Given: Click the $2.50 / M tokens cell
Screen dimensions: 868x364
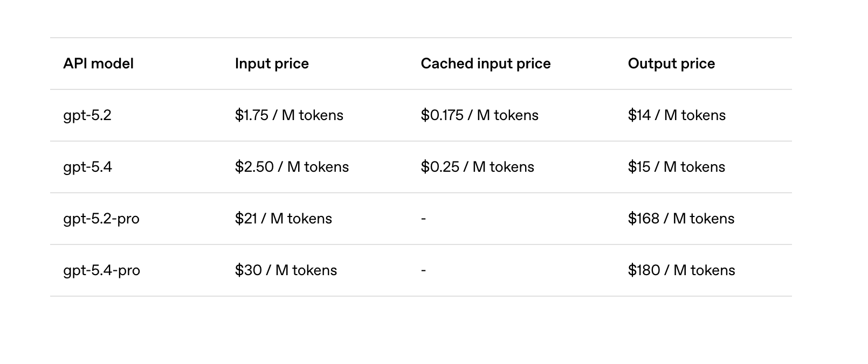Looking at the screenshot, I should tap(292, 167).
